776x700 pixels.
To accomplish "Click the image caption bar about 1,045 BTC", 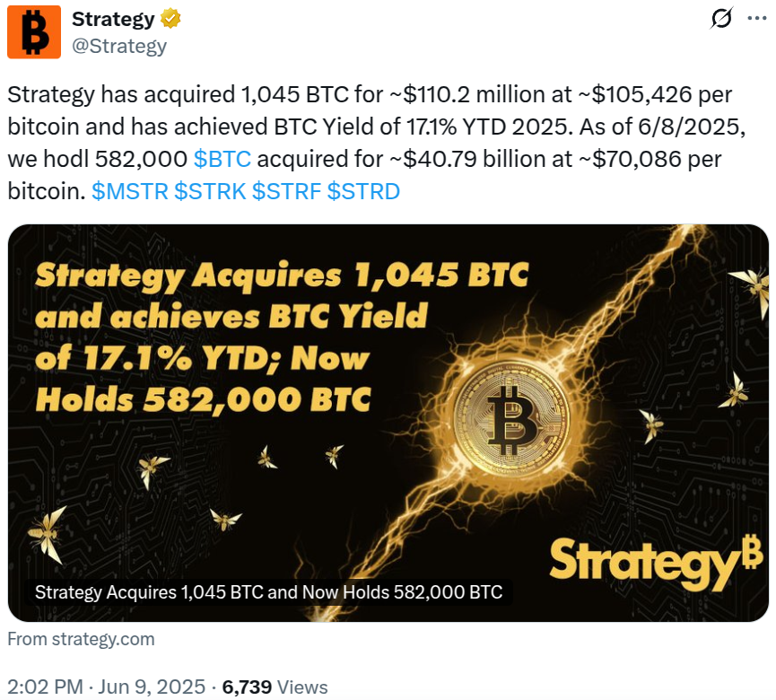I will [x=268, y=592].
